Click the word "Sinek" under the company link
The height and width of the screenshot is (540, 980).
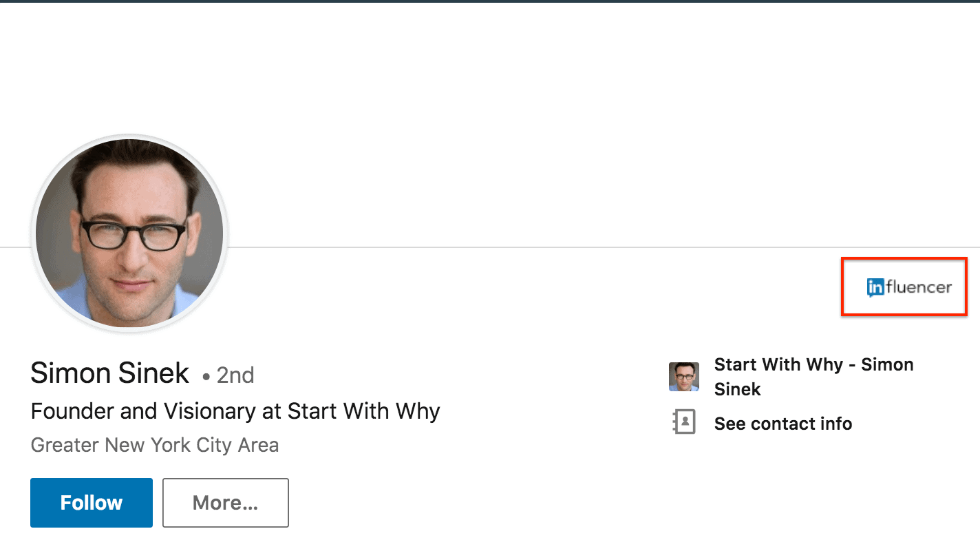(738, 389)
